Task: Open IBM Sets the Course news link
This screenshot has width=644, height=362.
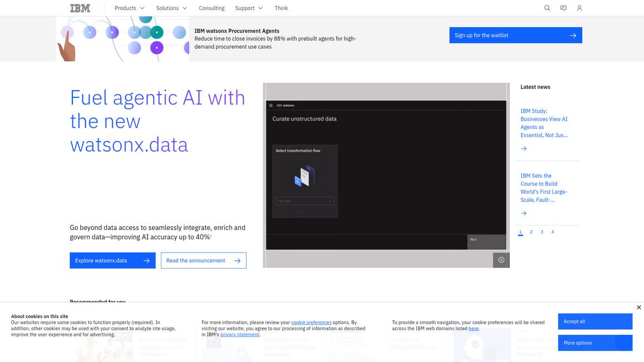Action: 544,187
